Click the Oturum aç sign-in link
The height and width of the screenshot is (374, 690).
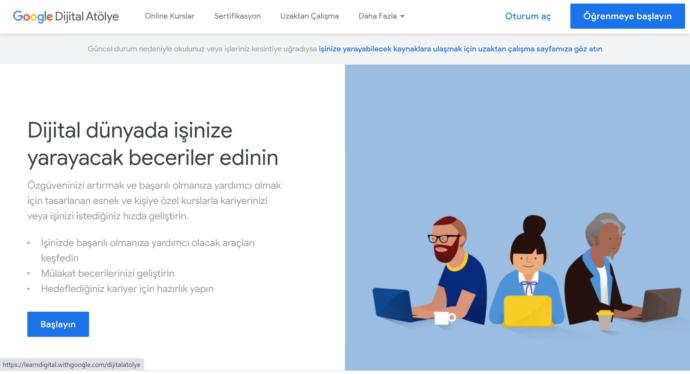(528, 16)
